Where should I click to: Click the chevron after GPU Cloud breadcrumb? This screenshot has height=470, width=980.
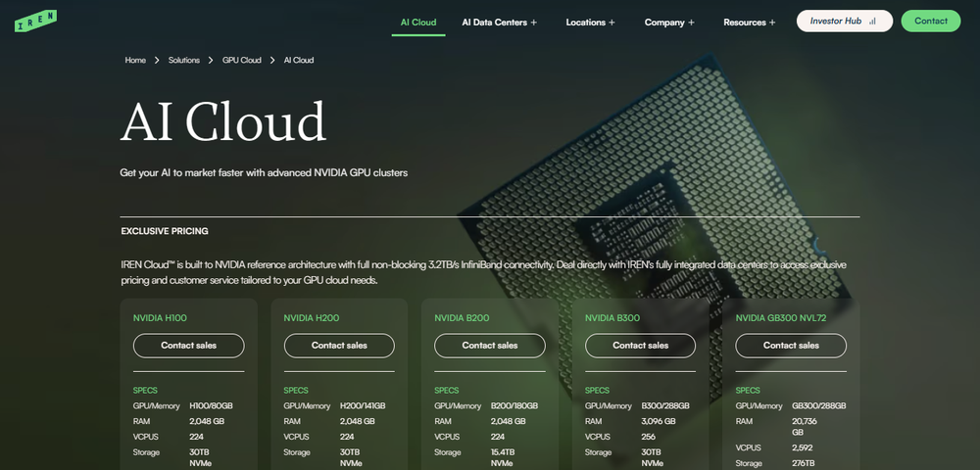(x=272, y=61)
